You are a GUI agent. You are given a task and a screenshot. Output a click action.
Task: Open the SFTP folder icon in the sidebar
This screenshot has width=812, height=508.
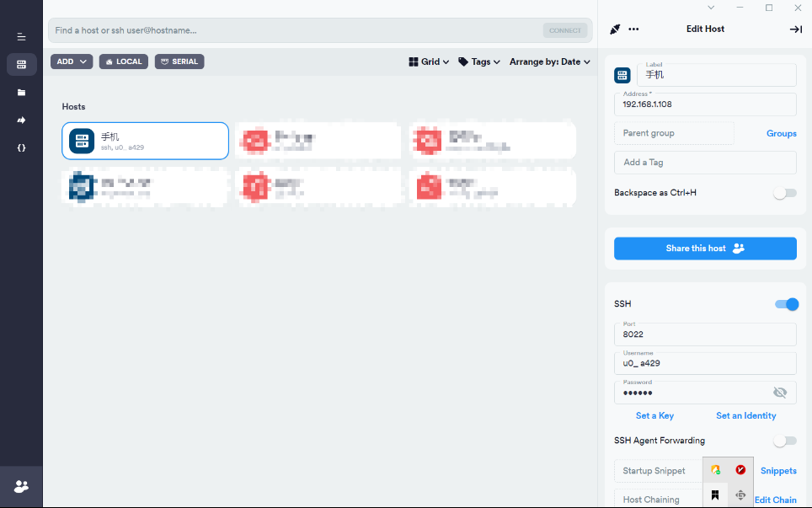(x=21, y=93)
